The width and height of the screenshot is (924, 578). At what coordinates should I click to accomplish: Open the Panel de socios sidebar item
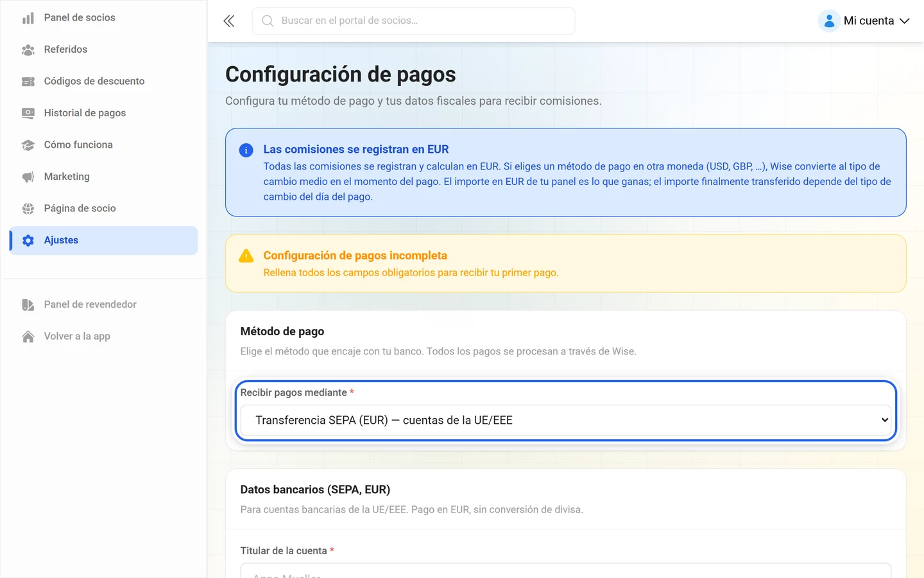(103, 18)
